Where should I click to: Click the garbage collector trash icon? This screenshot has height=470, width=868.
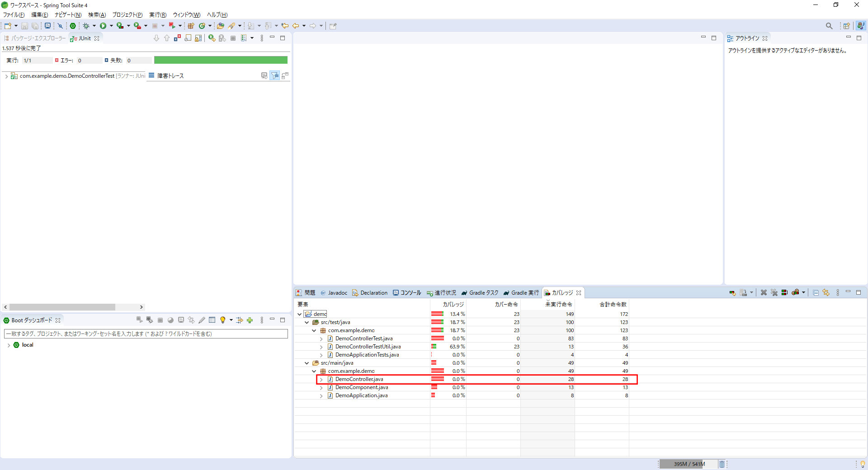click(722, 464)
